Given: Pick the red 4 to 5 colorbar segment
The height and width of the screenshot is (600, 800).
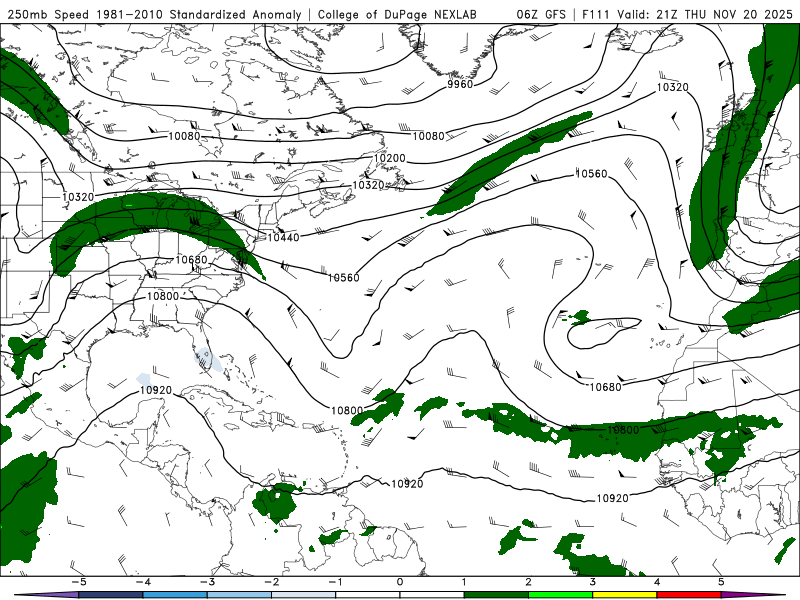Looking at the screenshot, I should (689, 595).
